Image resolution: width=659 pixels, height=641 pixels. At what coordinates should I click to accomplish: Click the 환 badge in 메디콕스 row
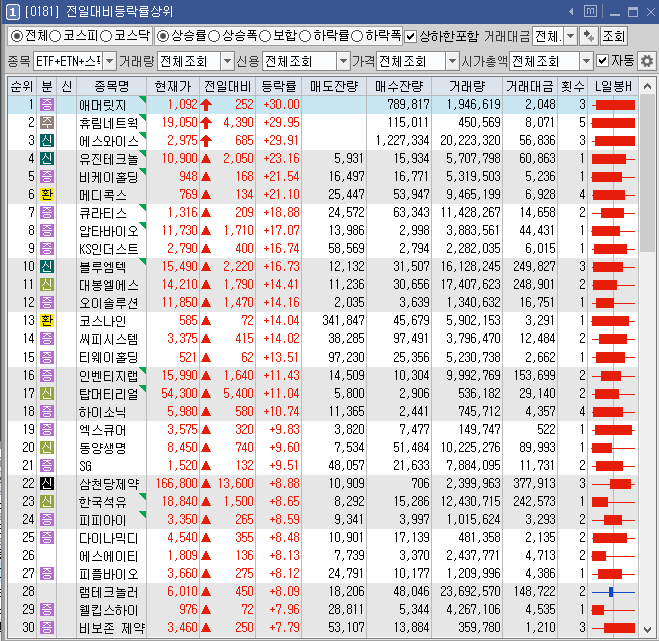tap(47, 194)
